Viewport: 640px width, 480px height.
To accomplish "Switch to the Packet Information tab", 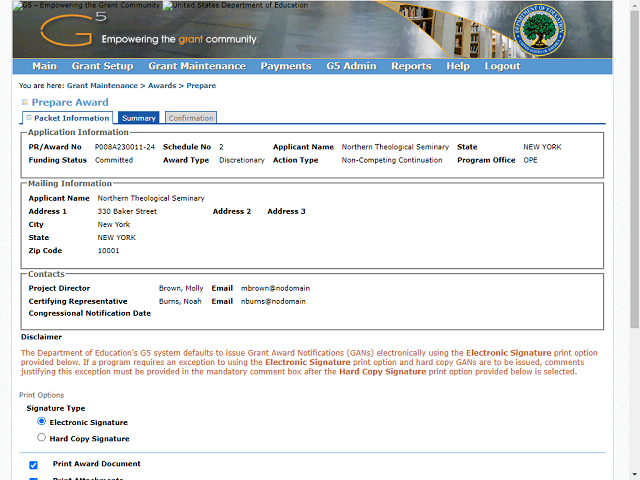I will pyautogui.click(x=67, y=118).
